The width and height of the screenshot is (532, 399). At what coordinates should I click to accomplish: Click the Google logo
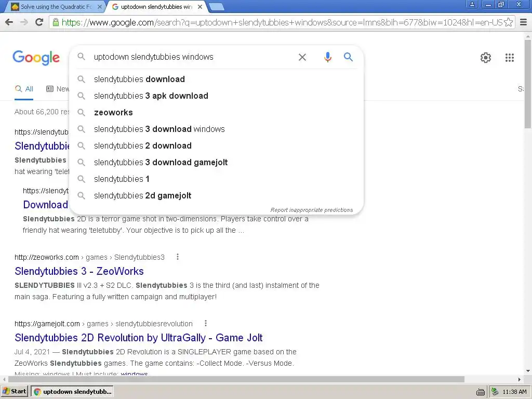(x=36, y=58)
